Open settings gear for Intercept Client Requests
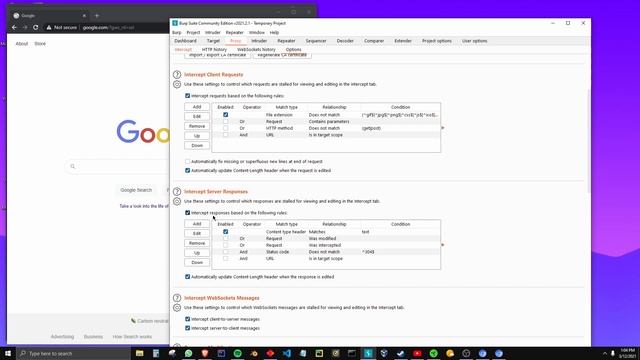Screen dimensions: 640x360 tap(177, 84)
